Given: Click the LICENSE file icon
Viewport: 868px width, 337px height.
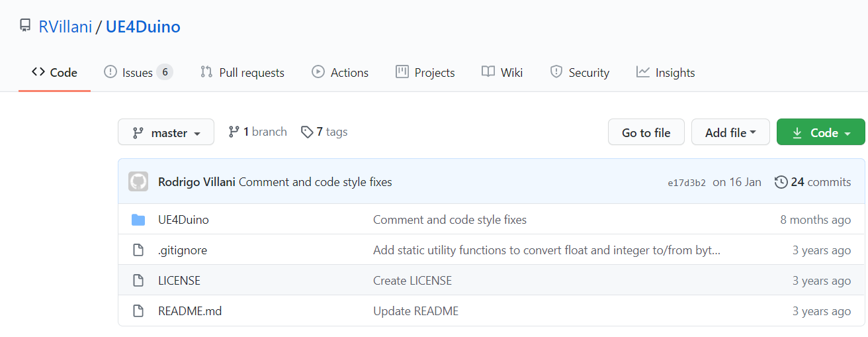Looking at the screenshot, I should click(x=138, y=281).
